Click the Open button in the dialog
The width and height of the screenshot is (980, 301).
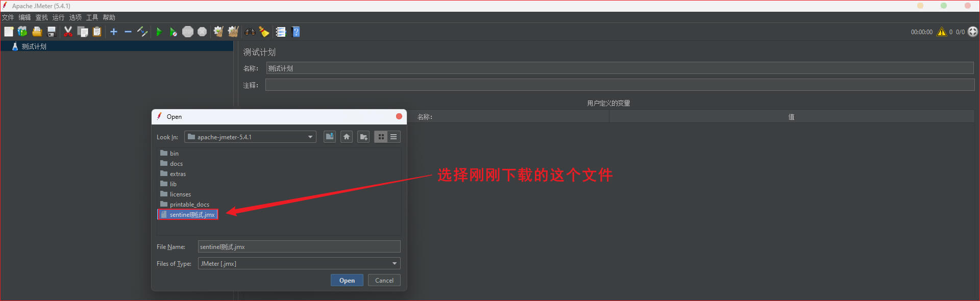[x=347, y=280]
